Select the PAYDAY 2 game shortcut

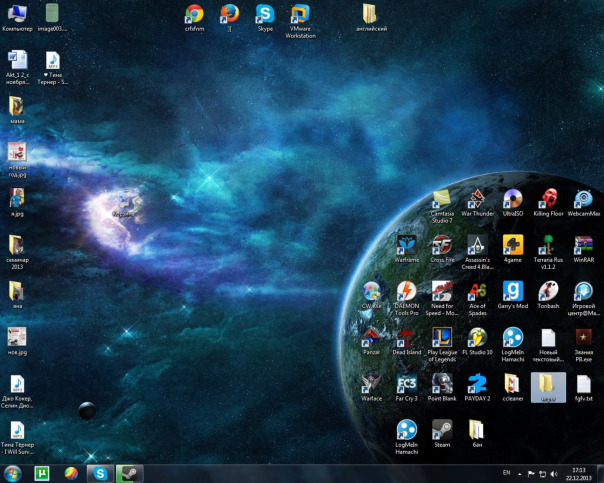pyautogui.click(x=476, y=384)
